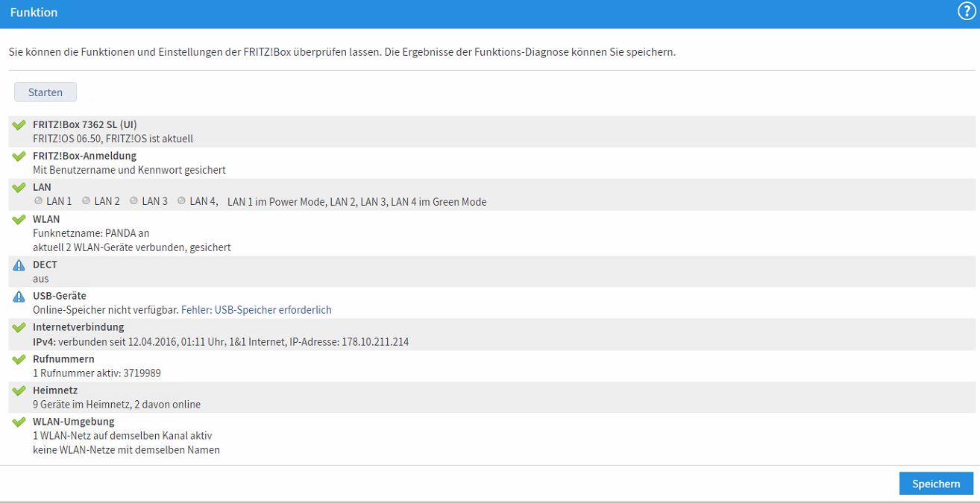Click the green checkmark next to the WLAN heading
The width and height of the screenshot is (980, 503).
click(19, 219)
